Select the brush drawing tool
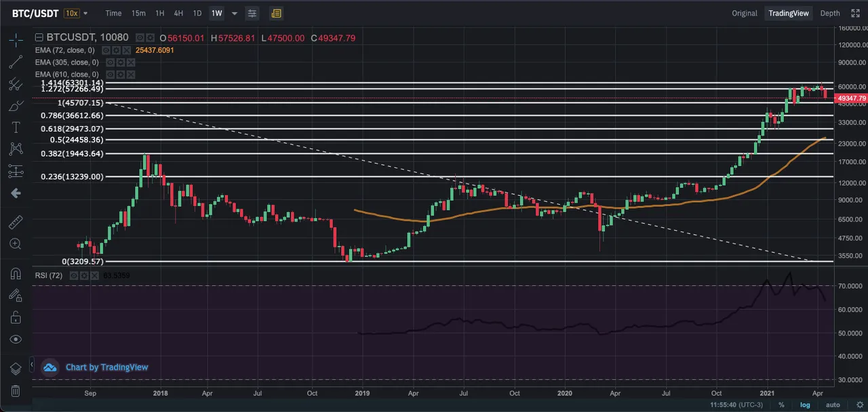Screen dimensions: 868x412 tap(16, 106)
